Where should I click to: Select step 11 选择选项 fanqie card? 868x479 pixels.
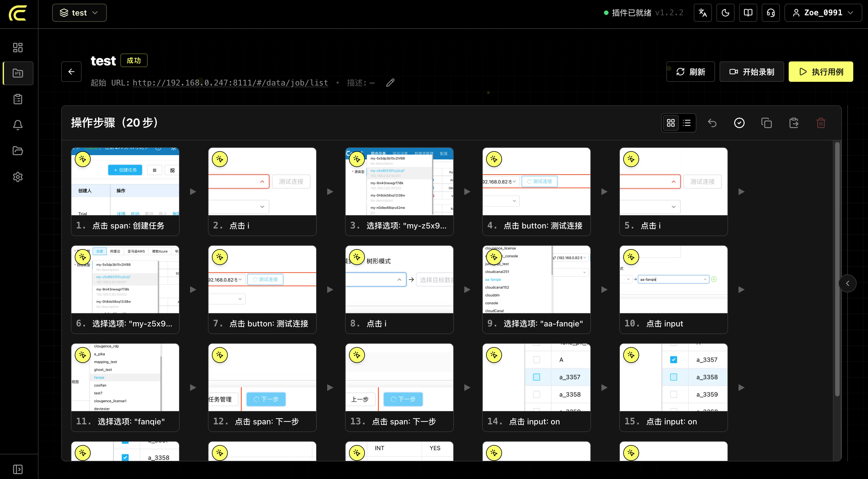coord(125,388)
